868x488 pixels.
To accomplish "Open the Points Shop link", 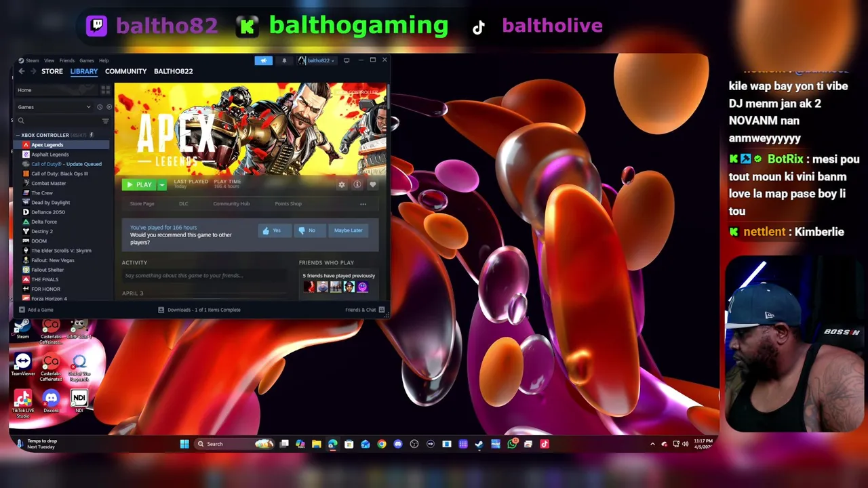I will click(x=288, y=204).
